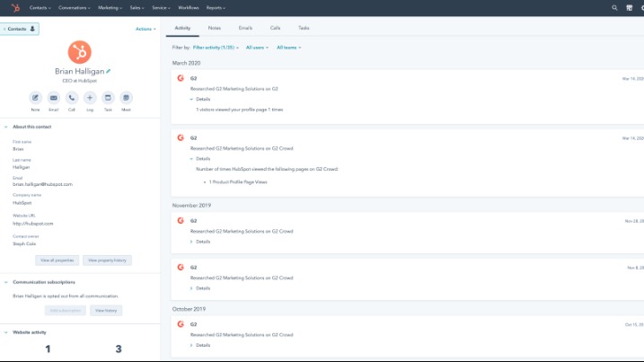The width and height of the screenshot is (644, 362).
Task: Schedule a meeting via the Meet icon
Action: (x=126, y=97)
